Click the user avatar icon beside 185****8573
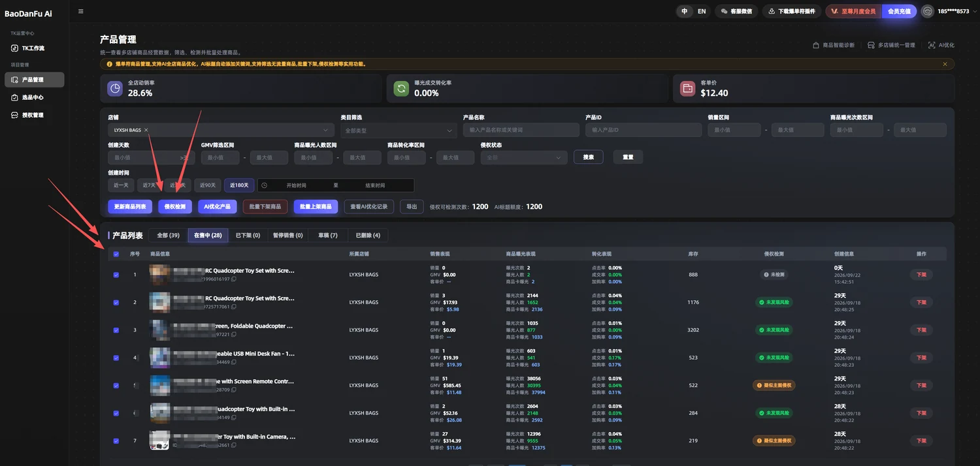The image size is (980, 466). pyautogui.click(x=927, y=11)
